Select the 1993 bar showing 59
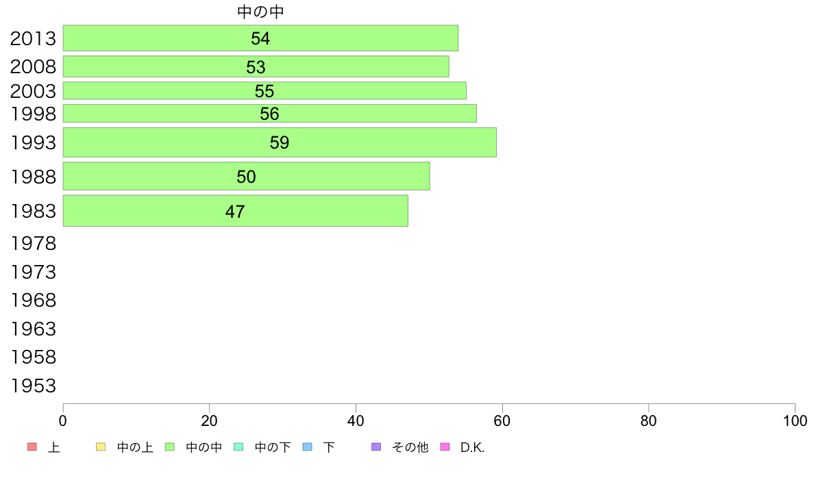814x504 pixels. pyautogui.click(x=280, y=142)
